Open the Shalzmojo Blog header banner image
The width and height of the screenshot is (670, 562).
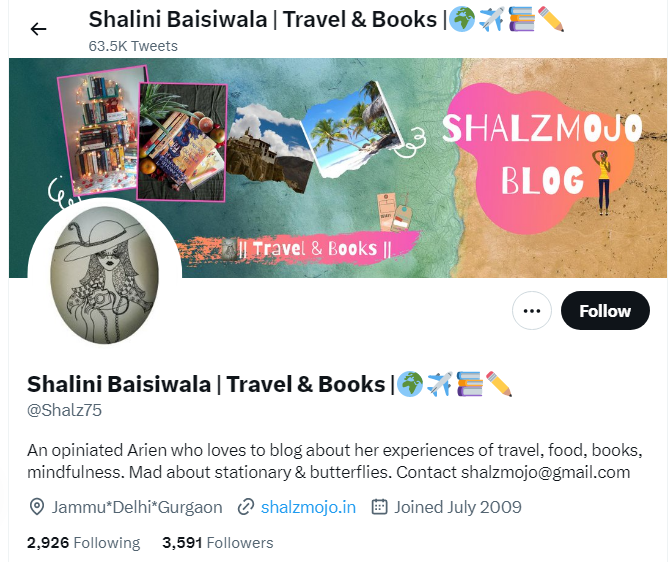coord(338,168)
